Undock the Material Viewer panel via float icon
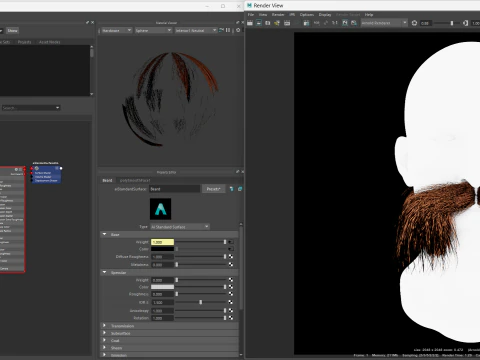 tap(237, 22)
